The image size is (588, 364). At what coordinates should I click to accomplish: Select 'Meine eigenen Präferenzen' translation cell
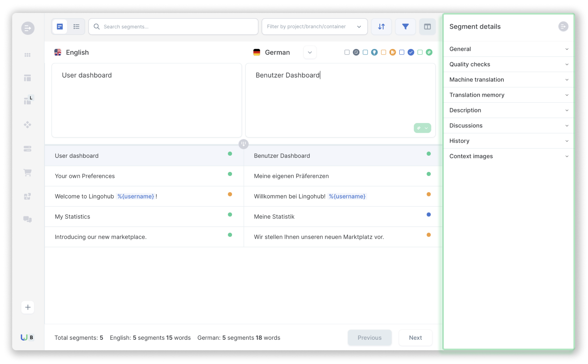[x=343, y=176]
